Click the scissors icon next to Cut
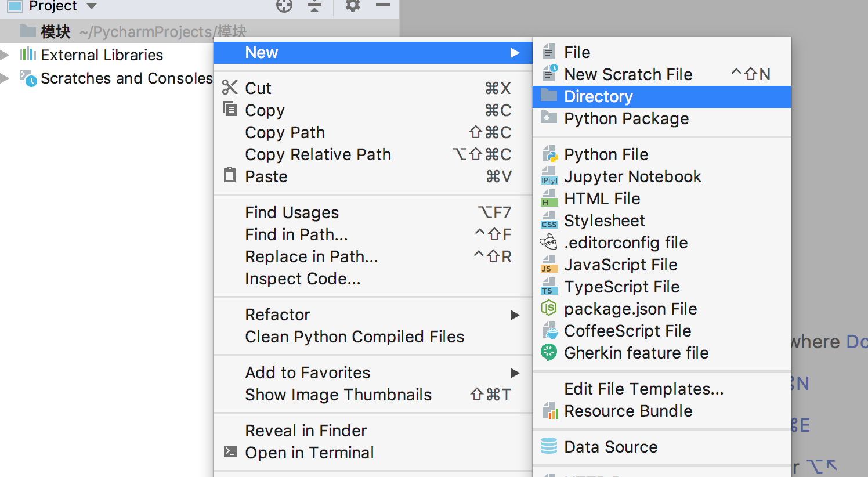Screen dimensions: 868x477 [230, 88]
